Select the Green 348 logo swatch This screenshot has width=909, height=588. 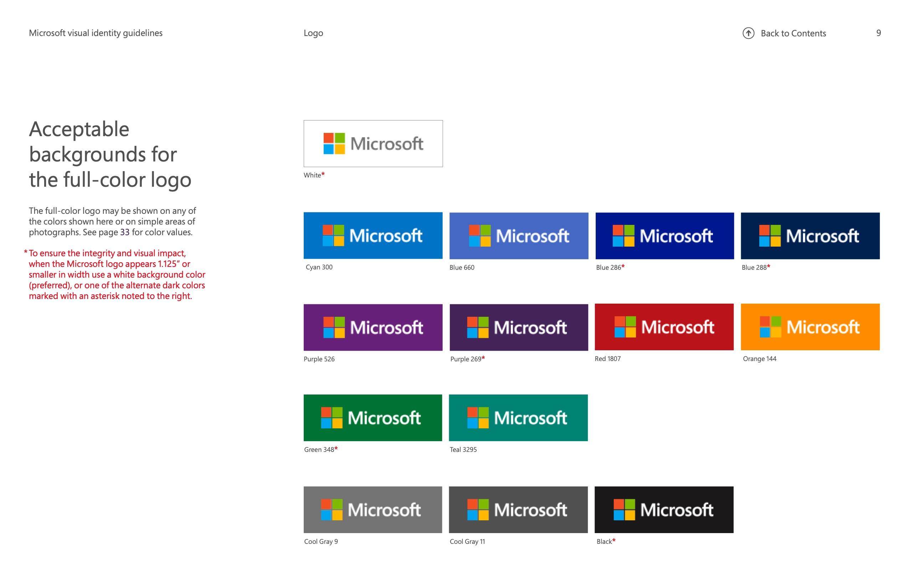tap(373, 418)
